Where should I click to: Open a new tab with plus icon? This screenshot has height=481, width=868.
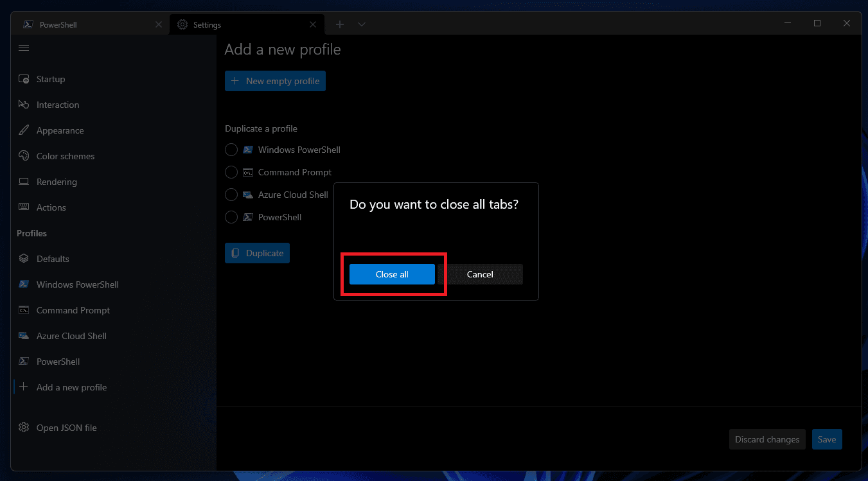[x=340, y=24]
